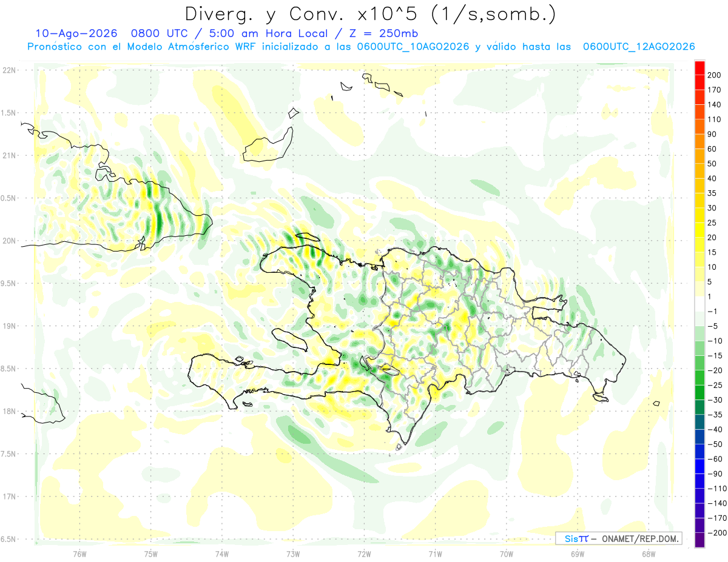Viewport: 728px width, 562px height.
Task: Click the '-15' colorbar value
Action: click(715, 356)
